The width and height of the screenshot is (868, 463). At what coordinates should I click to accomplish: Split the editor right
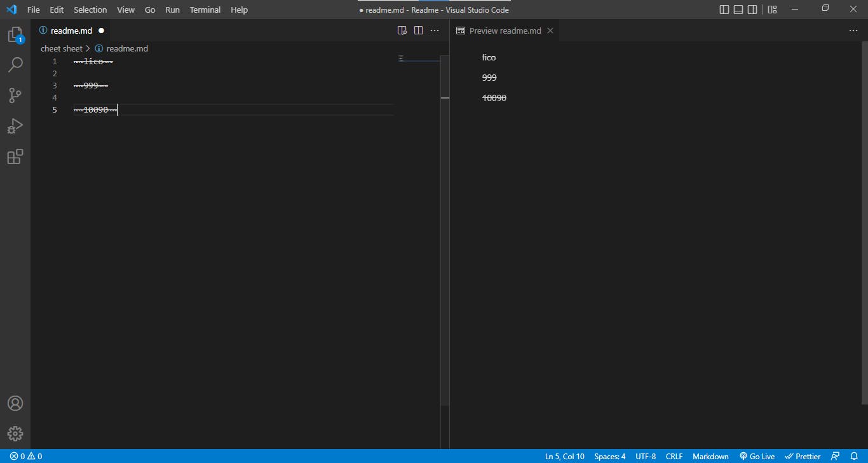418,31
